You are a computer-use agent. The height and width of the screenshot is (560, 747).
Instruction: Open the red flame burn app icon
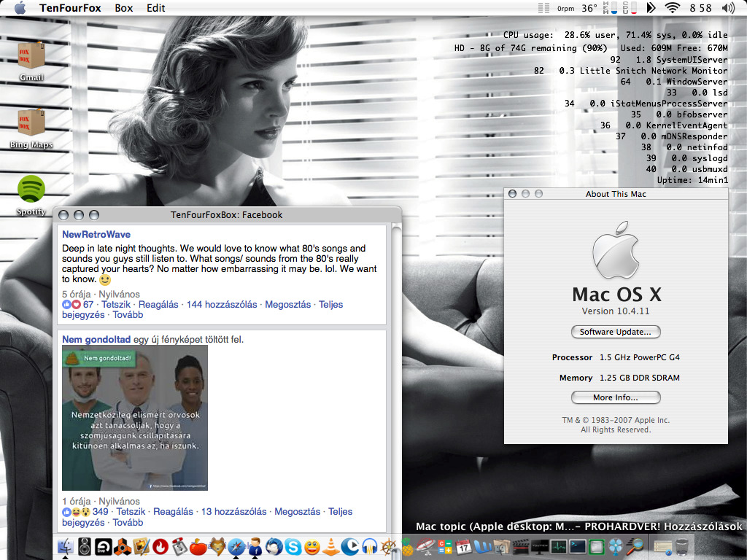point(160,547)
